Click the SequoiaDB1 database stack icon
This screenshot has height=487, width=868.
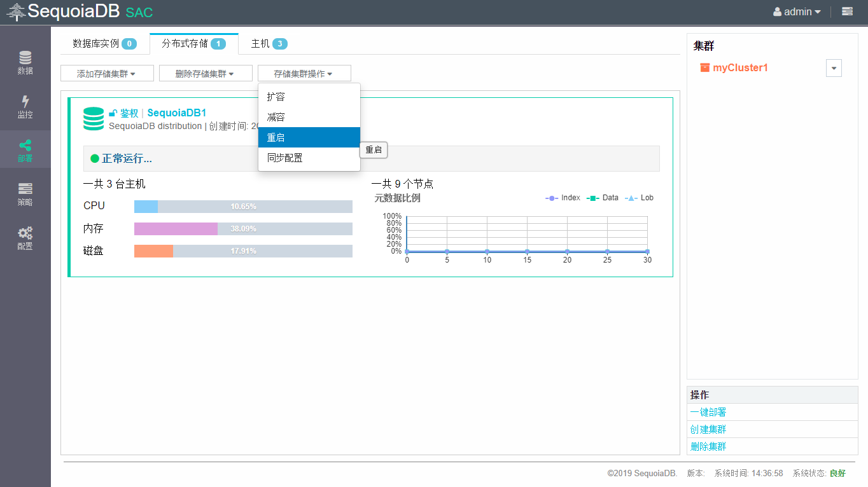tap(94, 119)
